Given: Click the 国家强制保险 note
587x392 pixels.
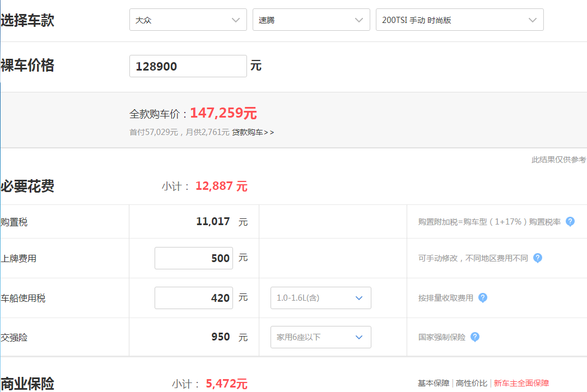Looking at the screenshot, I should click(442, 337).
